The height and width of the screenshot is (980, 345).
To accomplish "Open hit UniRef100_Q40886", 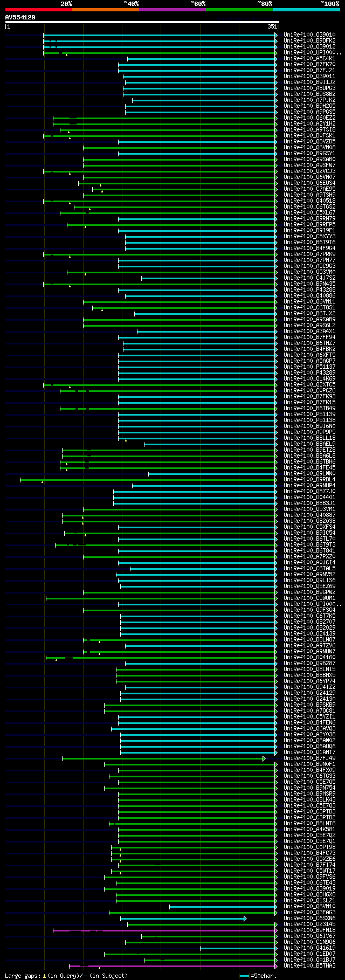I will point(309,296).
